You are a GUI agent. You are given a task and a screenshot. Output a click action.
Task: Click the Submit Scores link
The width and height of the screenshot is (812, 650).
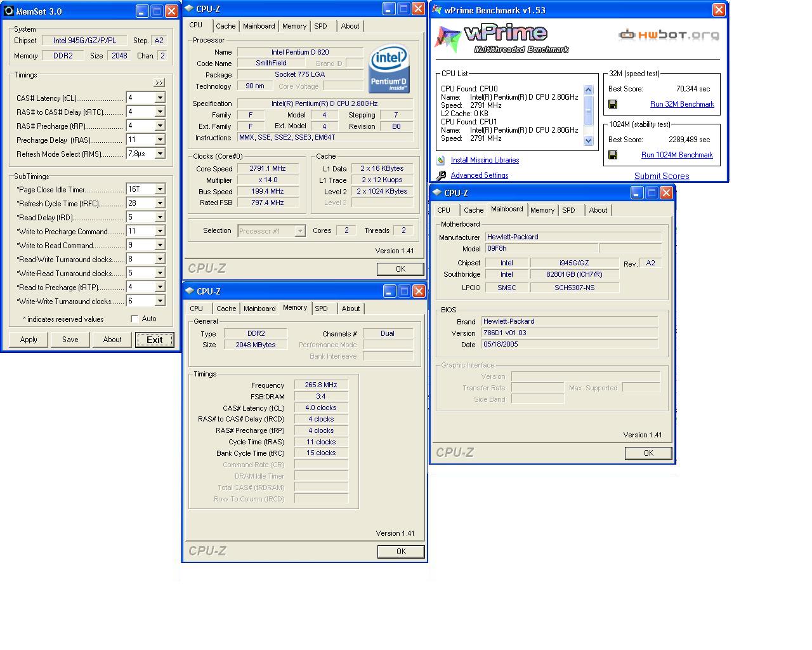click(662, 176)
